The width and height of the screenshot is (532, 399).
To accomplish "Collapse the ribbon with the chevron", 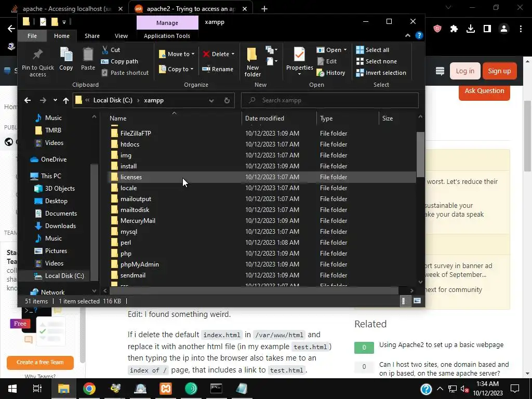I will pos(408,36).
